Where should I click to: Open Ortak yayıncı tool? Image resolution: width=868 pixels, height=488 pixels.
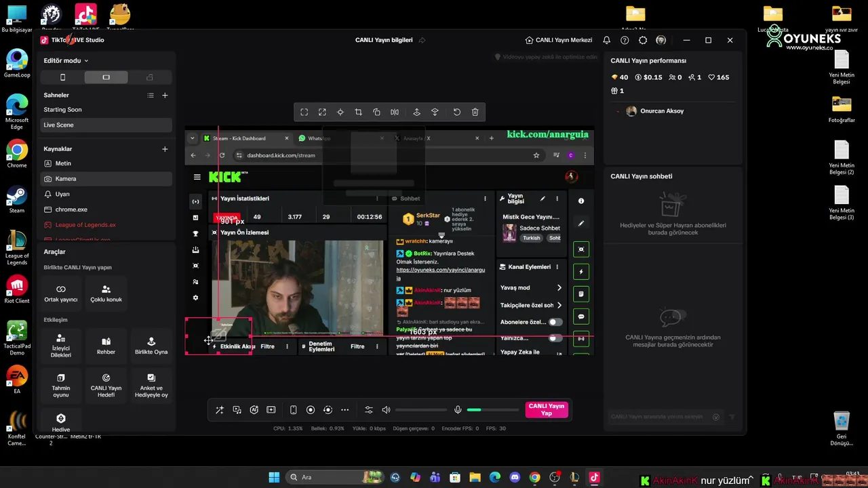pyautogui.click(x=61, y=293)
